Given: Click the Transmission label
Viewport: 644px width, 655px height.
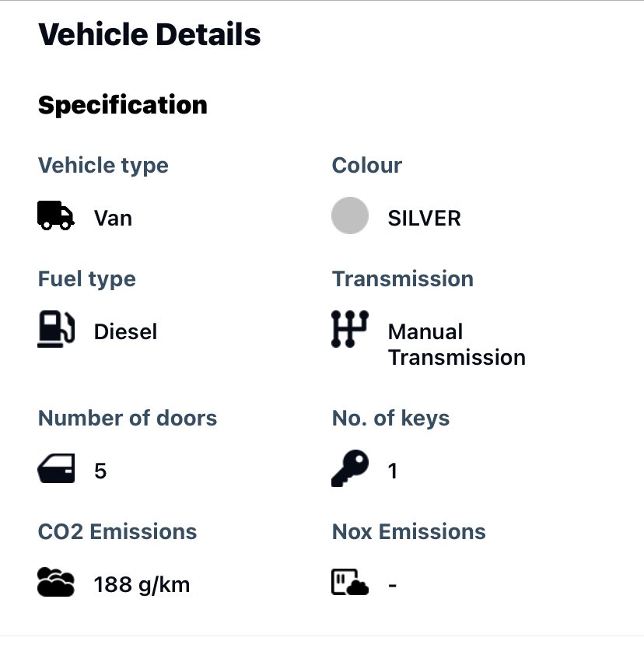Looking at the screenshot, I should click(x=403, y=279).
